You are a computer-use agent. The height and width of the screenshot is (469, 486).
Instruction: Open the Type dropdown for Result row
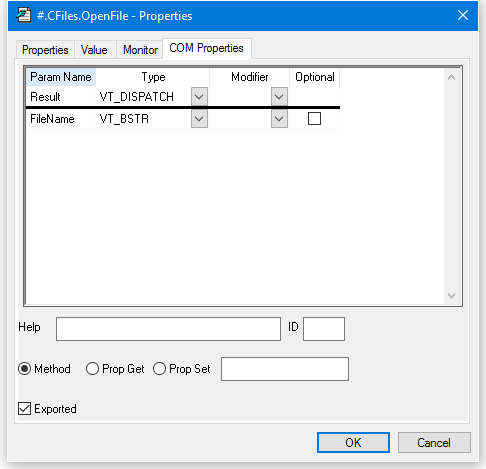[199, 97]
